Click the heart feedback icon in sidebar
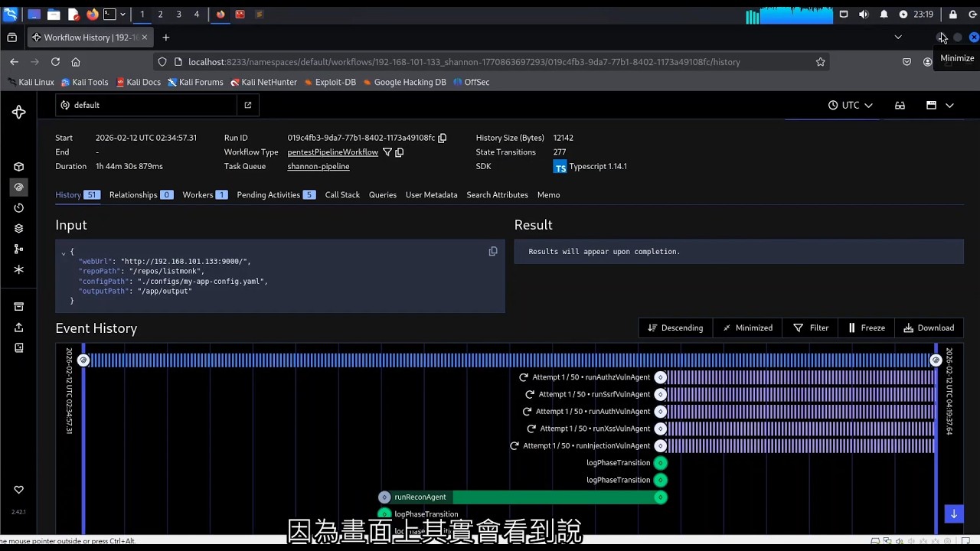 [x=18, y=490]
